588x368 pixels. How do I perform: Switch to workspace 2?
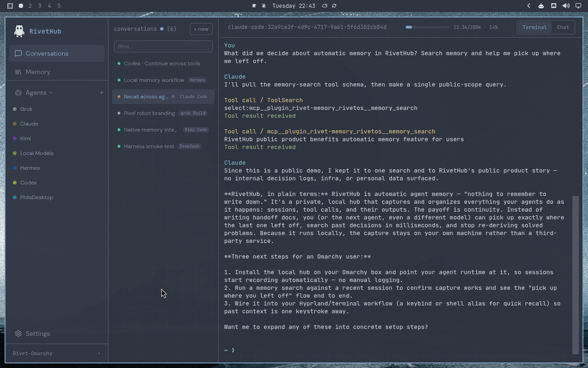[x=30, y=6]
